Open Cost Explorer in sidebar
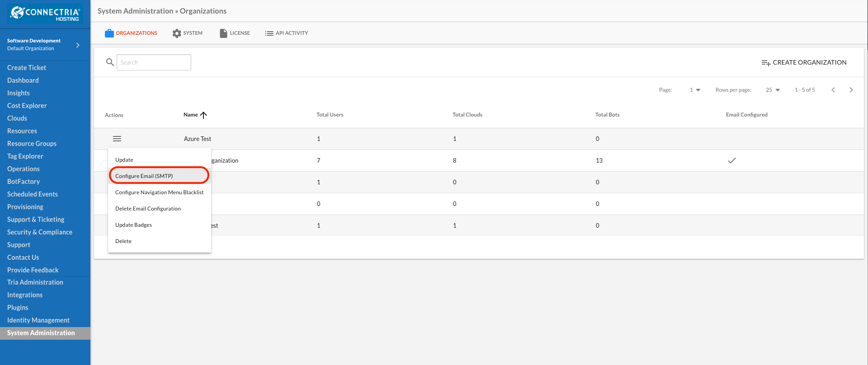The width and height of the screenshot is (868, 365). 27,106
